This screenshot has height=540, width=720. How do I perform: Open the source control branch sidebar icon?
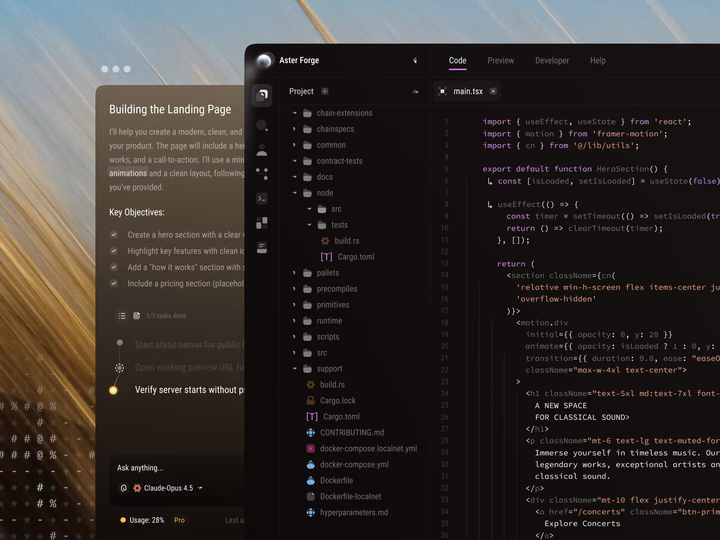coord(262,174)
